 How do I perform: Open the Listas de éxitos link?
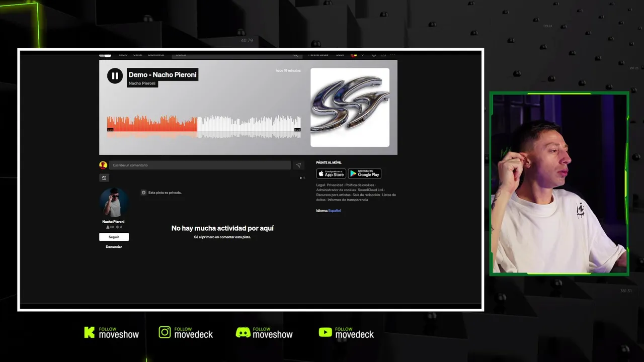point(389,195)
